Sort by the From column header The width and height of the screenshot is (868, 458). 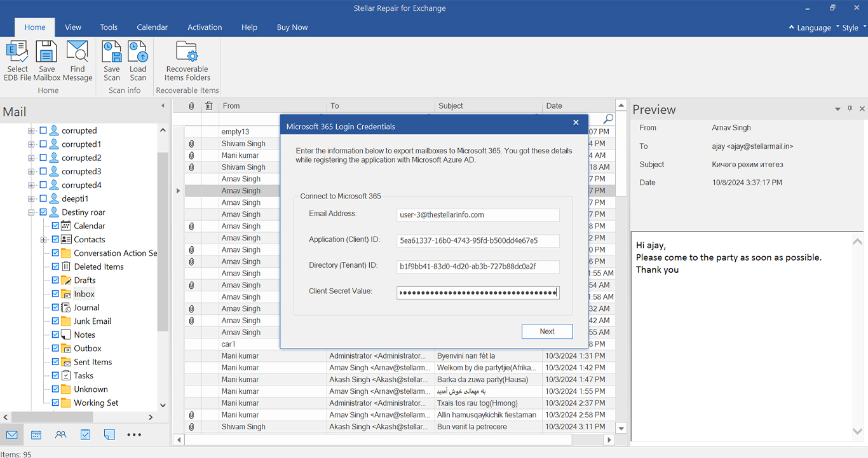coord(273,106)
